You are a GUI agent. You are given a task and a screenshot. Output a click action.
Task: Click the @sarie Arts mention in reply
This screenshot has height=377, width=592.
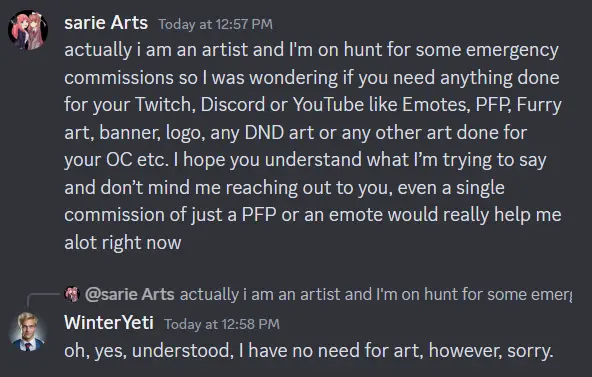pyautogui.click(x=130, y=294)
